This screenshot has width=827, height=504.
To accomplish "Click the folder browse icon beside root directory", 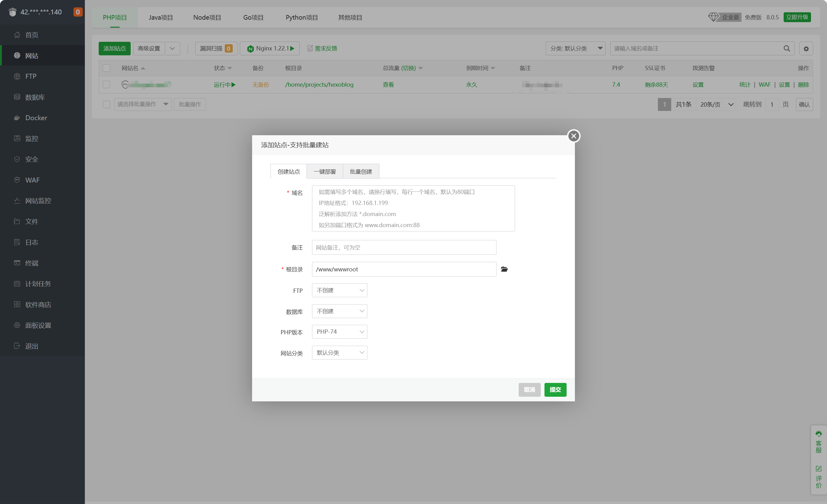I will coord(504,269).
